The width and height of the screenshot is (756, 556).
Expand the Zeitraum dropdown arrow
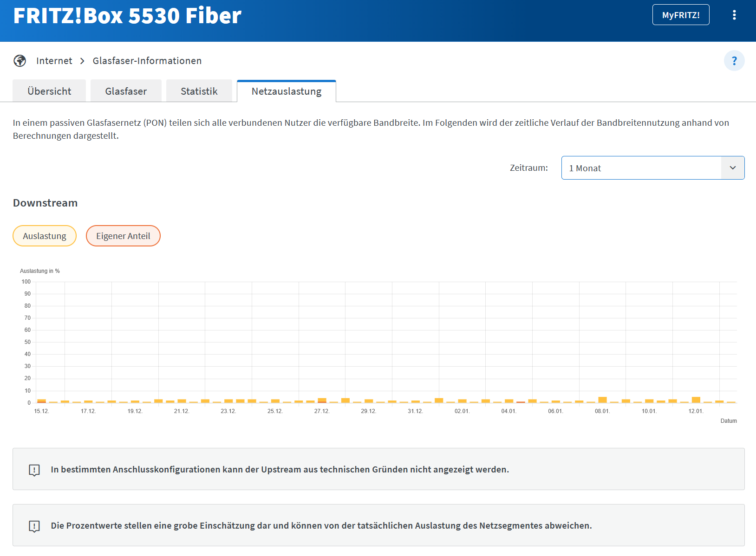(733, 168)
